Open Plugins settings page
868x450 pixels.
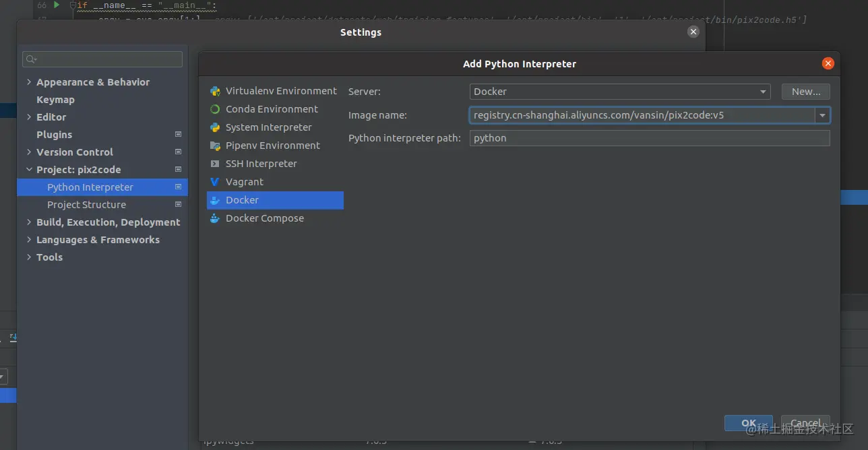(x=54, y=135)
